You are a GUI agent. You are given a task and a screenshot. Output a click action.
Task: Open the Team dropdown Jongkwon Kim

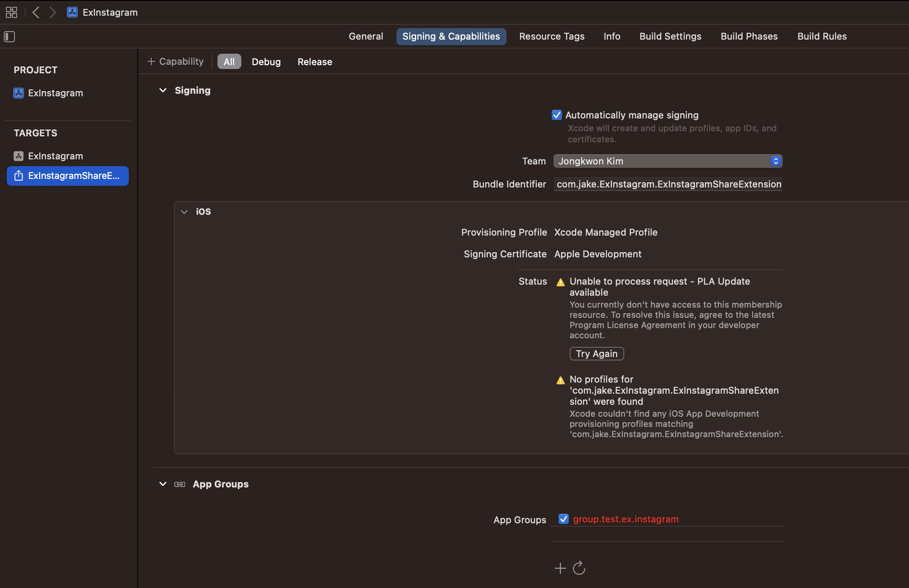(x=668, y=161)
